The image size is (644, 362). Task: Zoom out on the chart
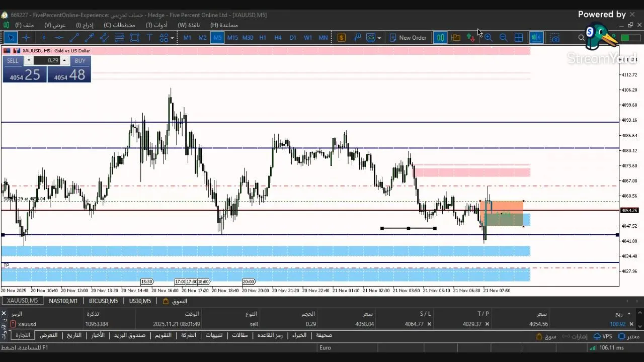[x=503, y=38]
